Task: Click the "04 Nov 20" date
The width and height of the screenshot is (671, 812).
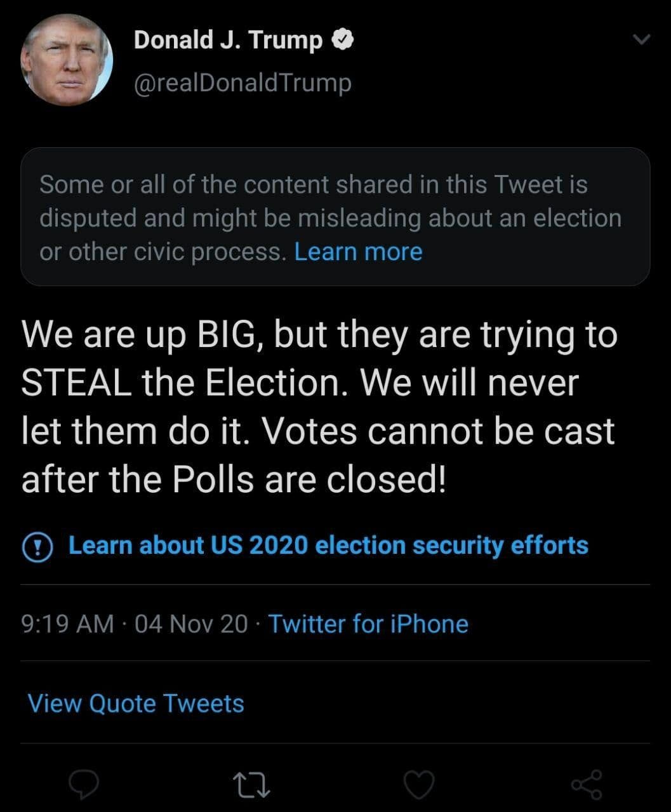Action: [x=191, y=624]
